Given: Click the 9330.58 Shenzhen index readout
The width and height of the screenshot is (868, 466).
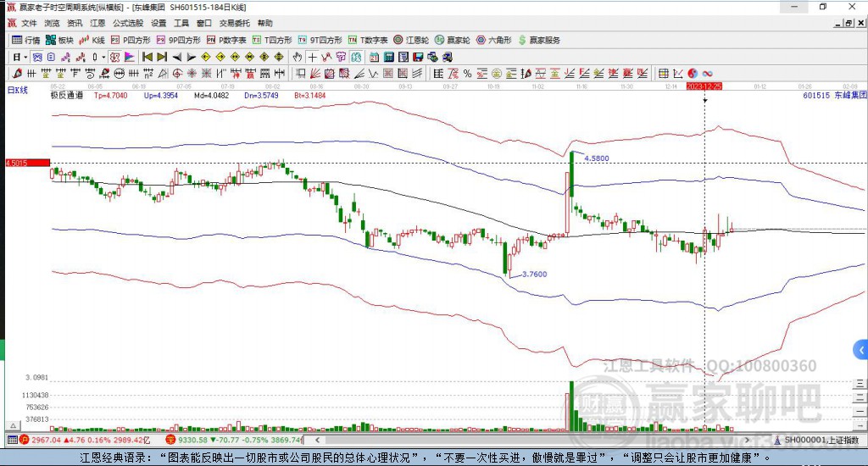Looking at the screenshot, I should tap(193, 440).
